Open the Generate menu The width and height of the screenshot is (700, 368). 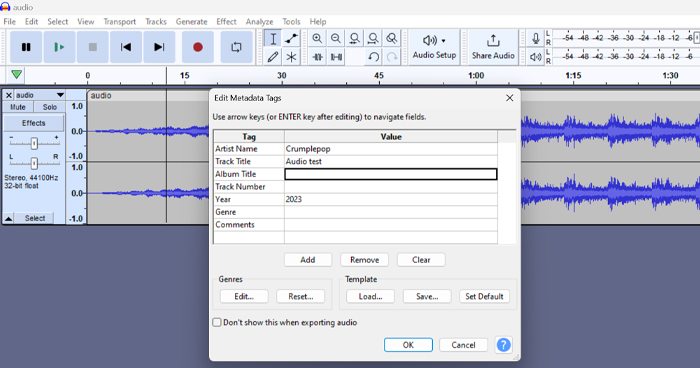tap(192, 21)
